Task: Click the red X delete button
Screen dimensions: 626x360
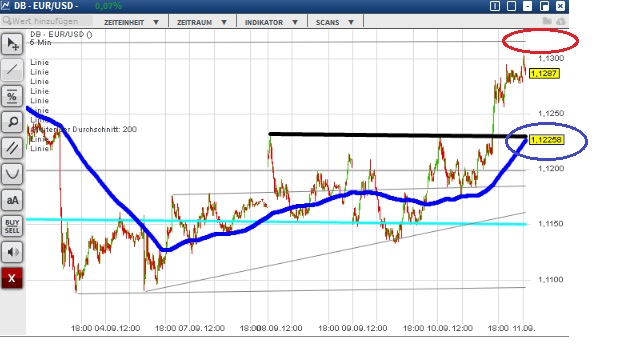Action: 12,278
